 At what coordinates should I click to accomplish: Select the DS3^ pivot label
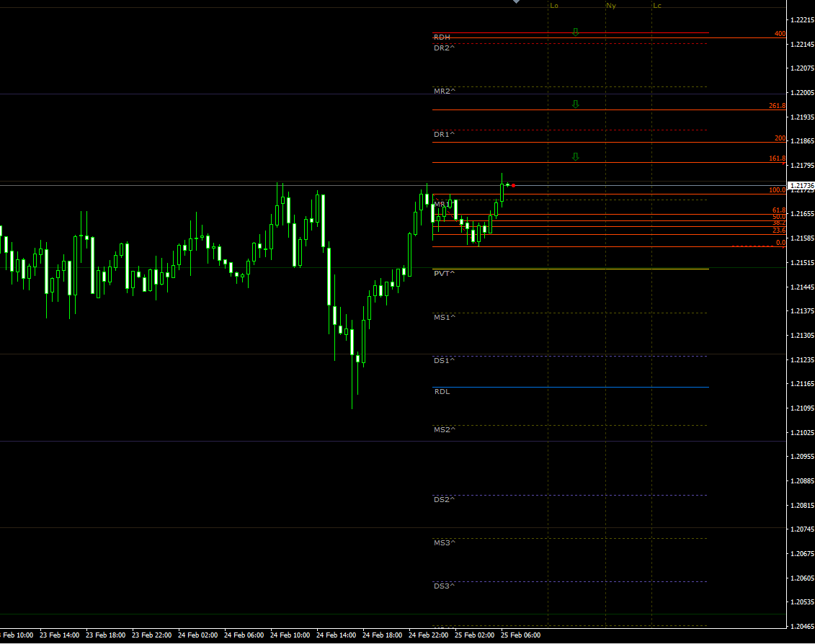pyautogui.click(x=445, y=586)
